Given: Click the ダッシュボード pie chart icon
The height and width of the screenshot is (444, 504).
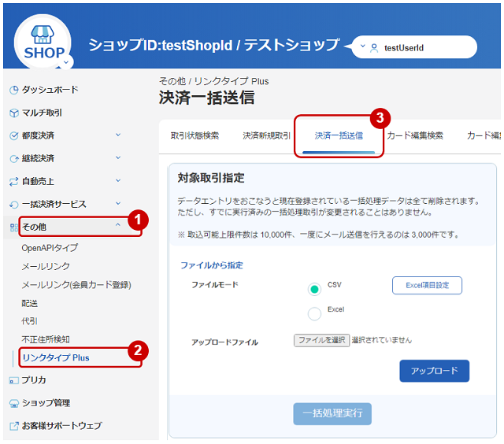Looking at the screenshot, I should (x=13, y=91).
